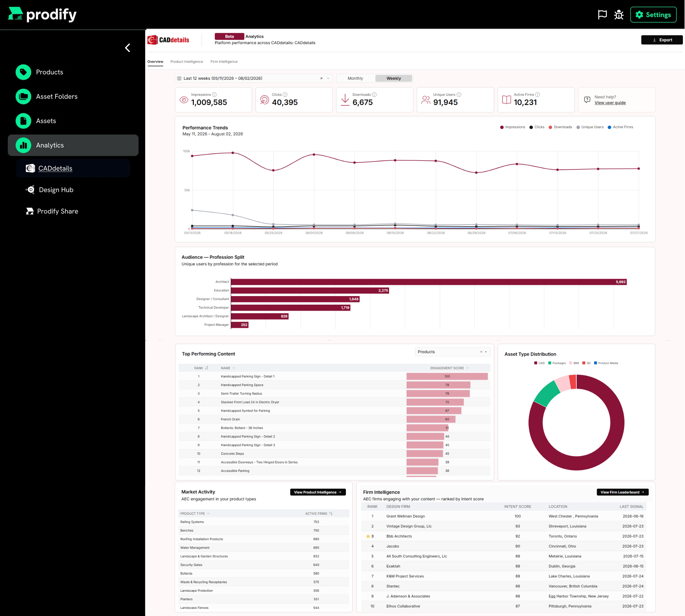Click the Need help question icon
685x616 pixels.
[587, 100]
